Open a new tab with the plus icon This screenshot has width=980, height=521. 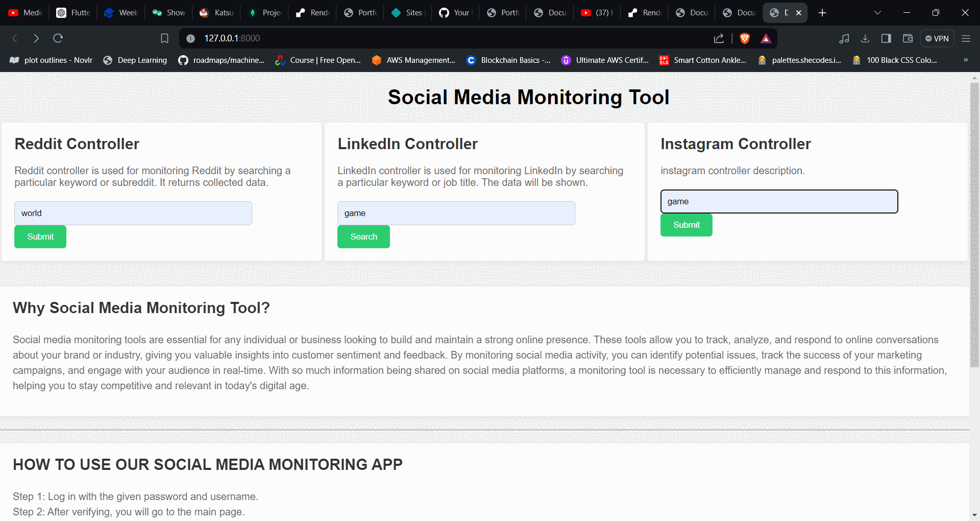click(x=822, y=13)
